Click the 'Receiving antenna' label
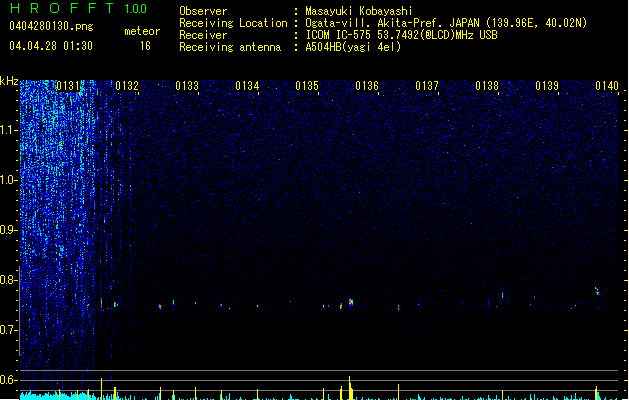Image resolution: width=629 pixels, height=400 pixels. 230,47
